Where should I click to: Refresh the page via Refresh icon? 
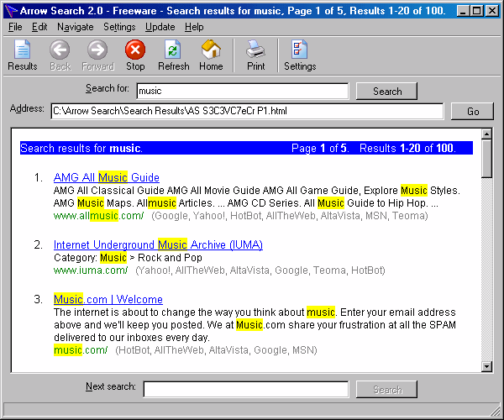click(173, 50)
